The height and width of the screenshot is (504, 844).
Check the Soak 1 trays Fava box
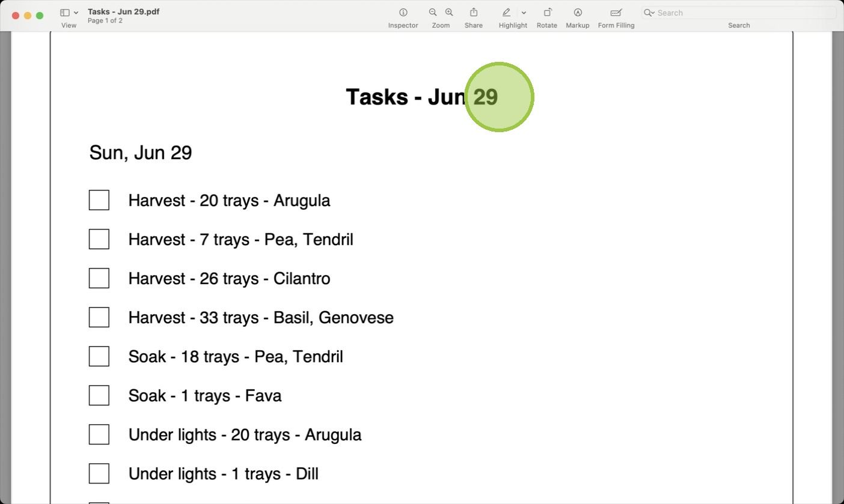(x=99, y=395)
